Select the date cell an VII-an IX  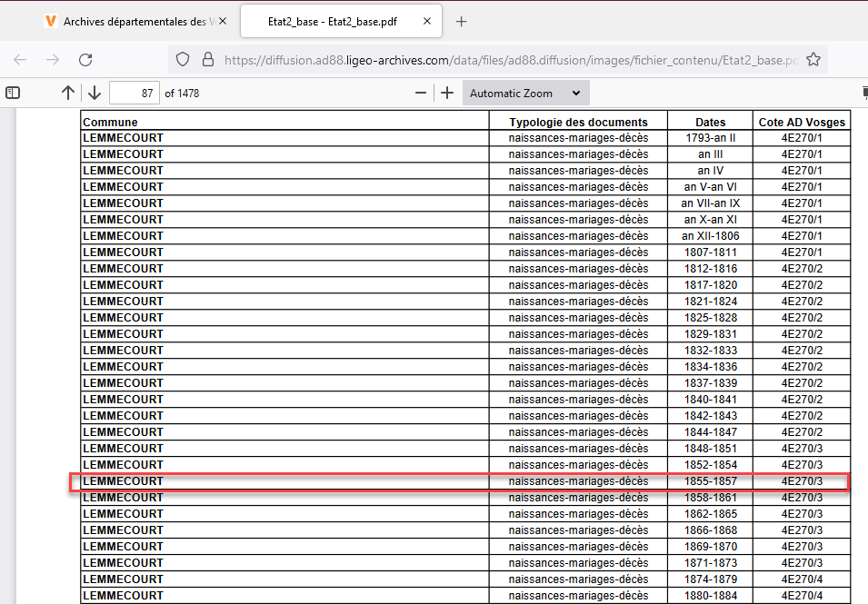[710, 203]
